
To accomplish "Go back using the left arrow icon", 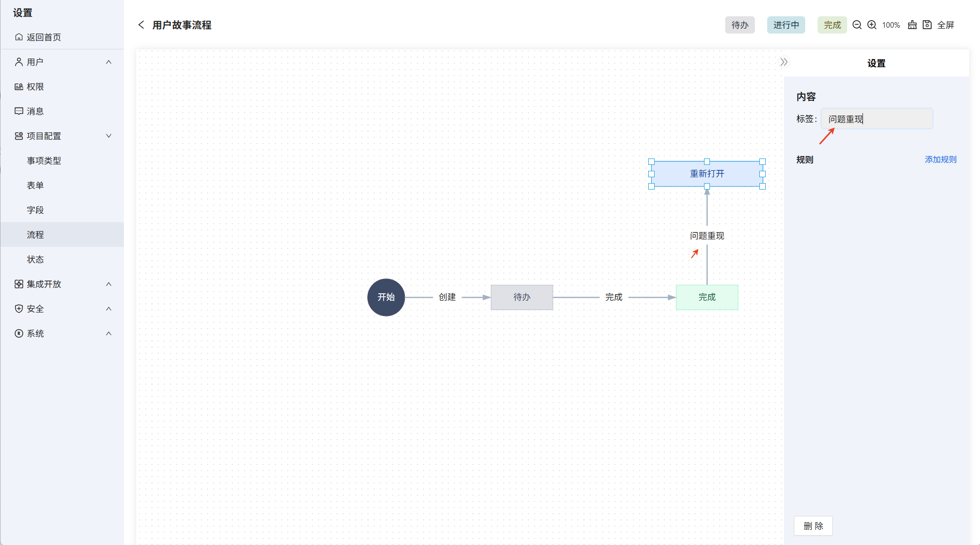I will [x=141, y=25].
